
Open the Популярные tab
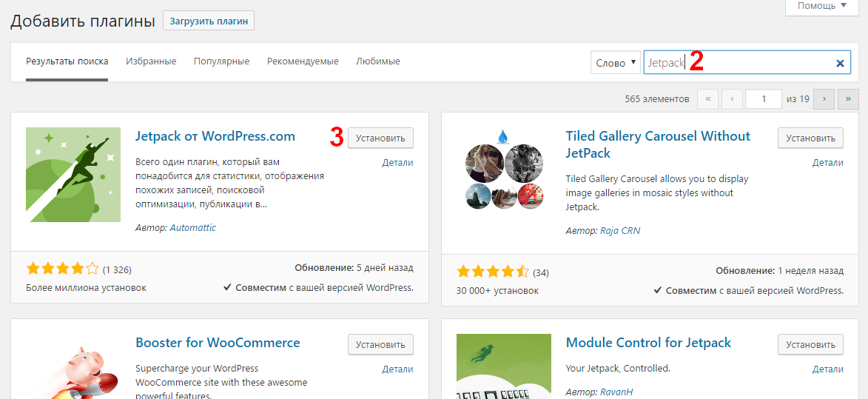pyautogui.click(x=221, y=61)
